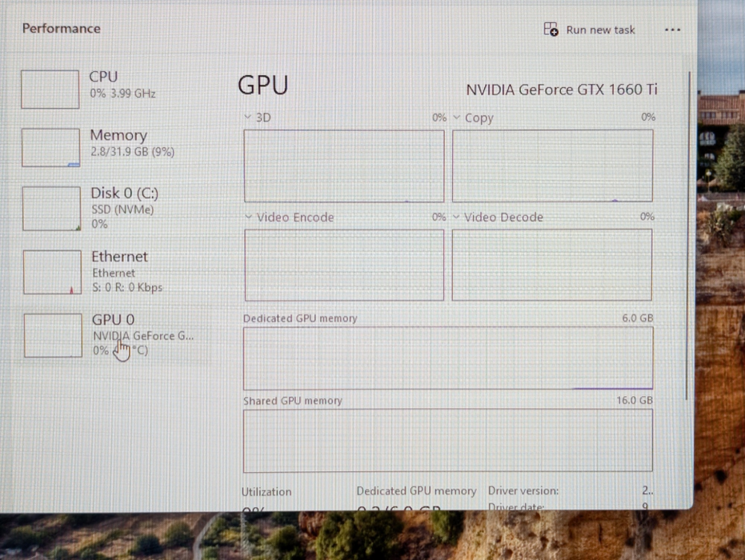Click the 16.0 GB shared memory limit
This screenshot has height=560, width=745.
635,401
